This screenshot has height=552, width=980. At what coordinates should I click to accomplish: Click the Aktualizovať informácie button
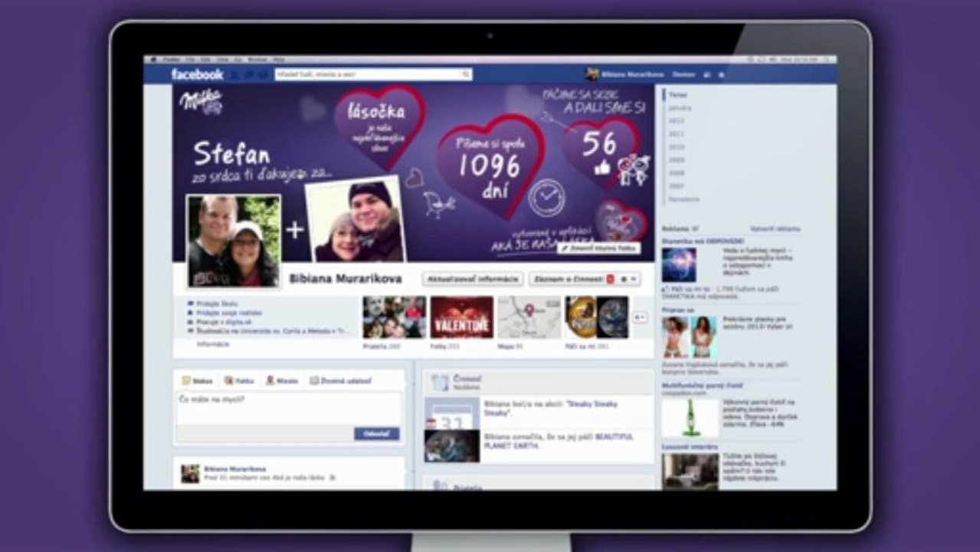click(473, 279)
